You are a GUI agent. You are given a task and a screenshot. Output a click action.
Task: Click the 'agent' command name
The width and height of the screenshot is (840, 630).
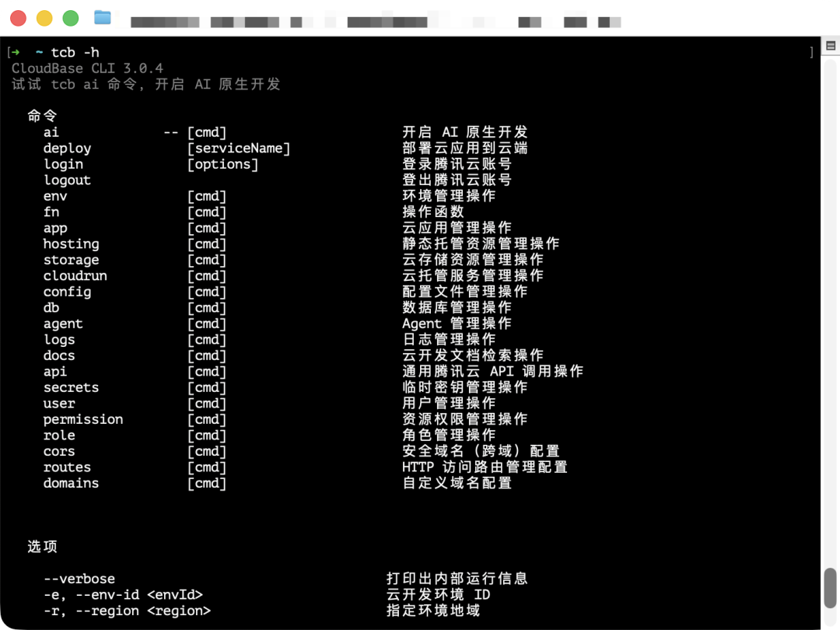pyautogui.click(x=63, y=324)
